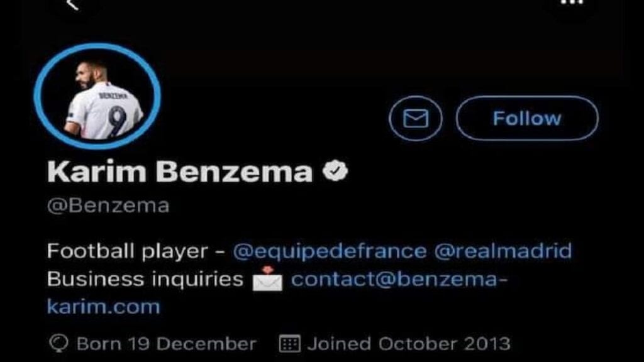Open the @realmadrid mention
The image size is (644, 362).
[x=502, y=251]
